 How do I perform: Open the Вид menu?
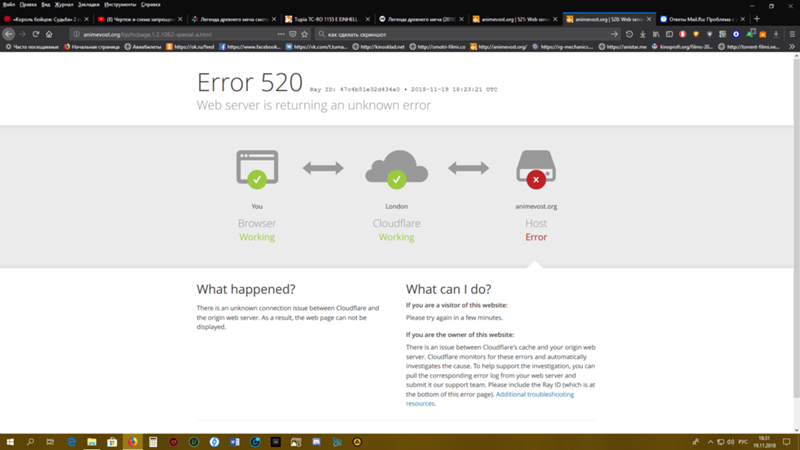(45, 5)
